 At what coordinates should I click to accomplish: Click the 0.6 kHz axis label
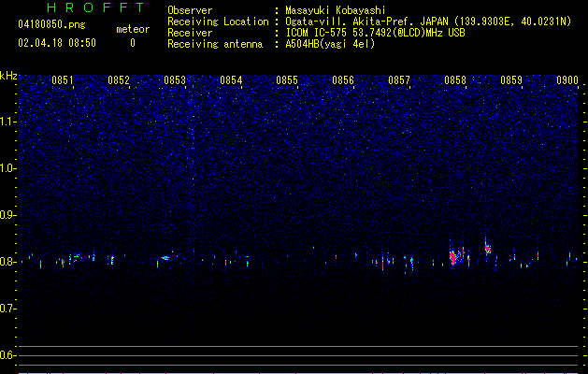8,355
